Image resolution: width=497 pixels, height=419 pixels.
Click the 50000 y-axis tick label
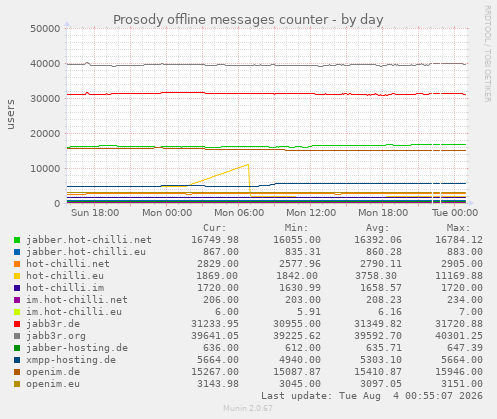[x=45, y=28]
